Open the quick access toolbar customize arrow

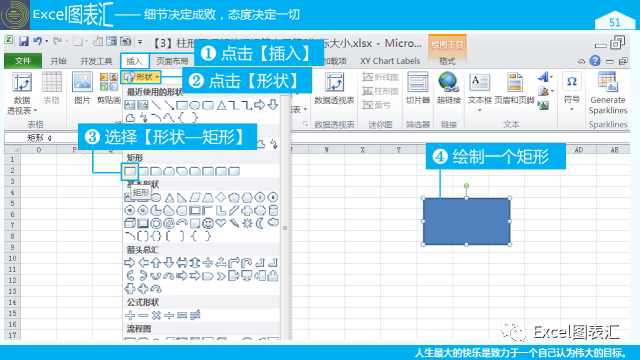tap(140, 42)
